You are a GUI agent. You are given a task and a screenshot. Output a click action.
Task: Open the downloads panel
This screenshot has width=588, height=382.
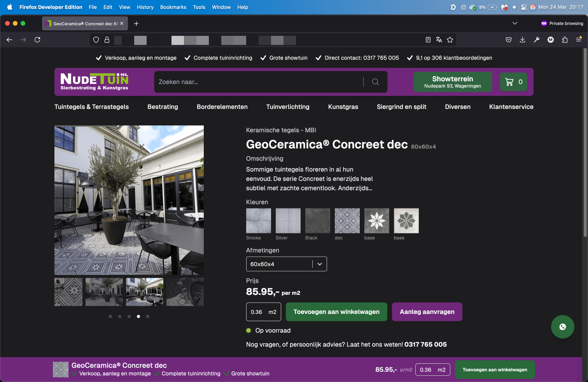[x=523, y=40]
